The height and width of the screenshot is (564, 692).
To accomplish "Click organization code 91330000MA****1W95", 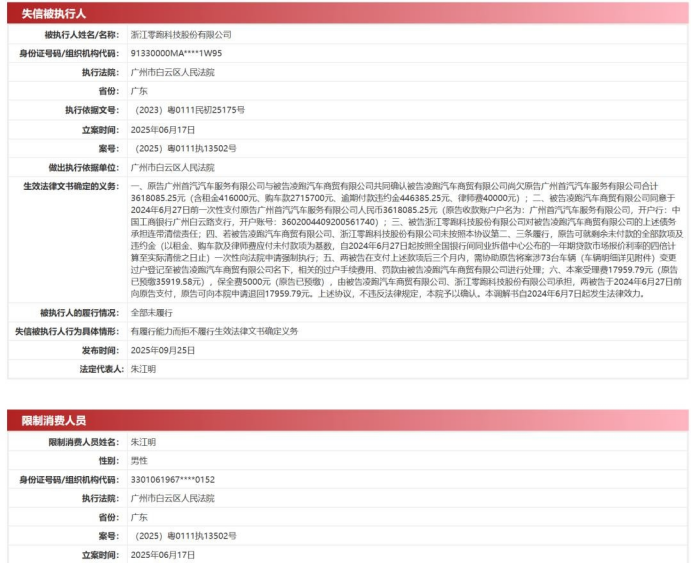I will [179, 54].
